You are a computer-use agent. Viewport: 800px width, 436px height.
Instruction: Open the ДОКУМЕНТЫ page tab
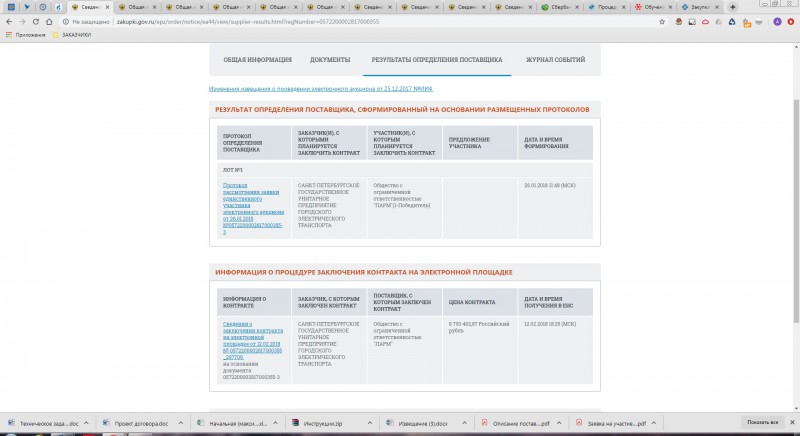330,60
